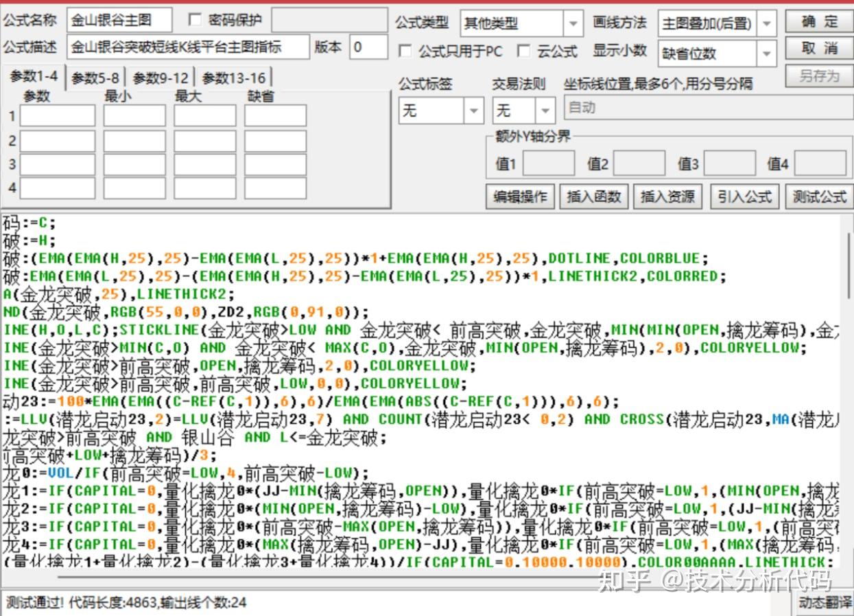
Task: Click the 确定 button
Action: pyautogui.click(x=820, y=21)
